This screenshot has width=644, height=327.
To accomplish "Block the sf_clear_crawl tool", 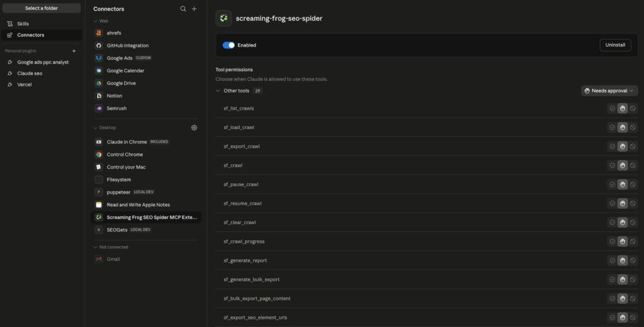I will tap(633, 222).
